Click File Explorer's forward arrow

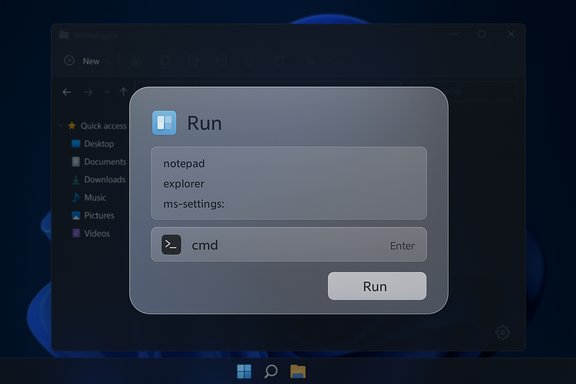coord(88,92)
